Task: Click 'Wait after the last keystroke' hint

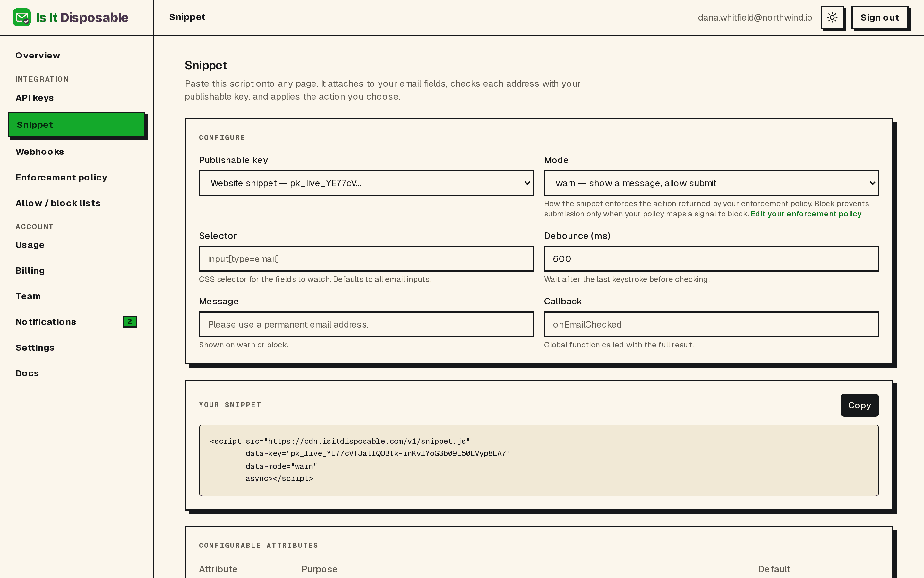Action: 627,279
